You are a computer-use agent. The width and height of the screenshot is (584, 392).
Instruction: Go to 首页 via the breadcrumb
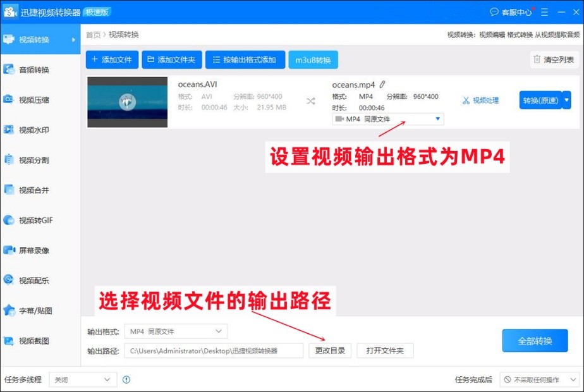91,35
